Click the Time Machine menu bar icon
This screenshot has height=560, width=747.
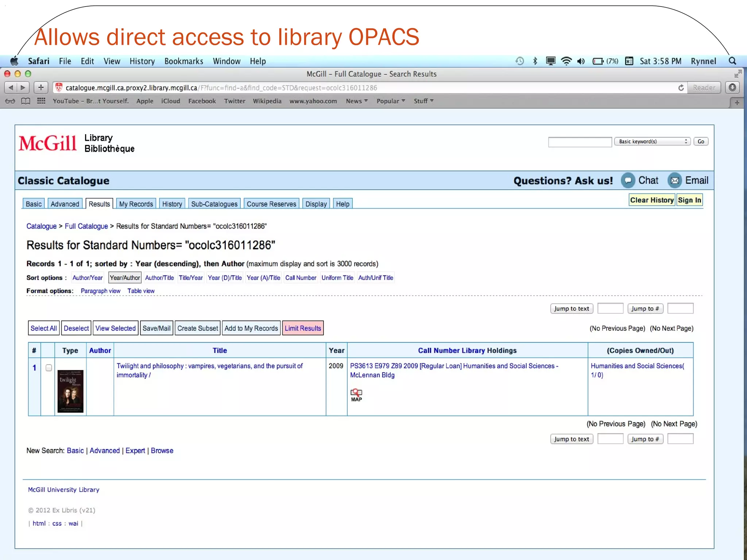(520, 61)
